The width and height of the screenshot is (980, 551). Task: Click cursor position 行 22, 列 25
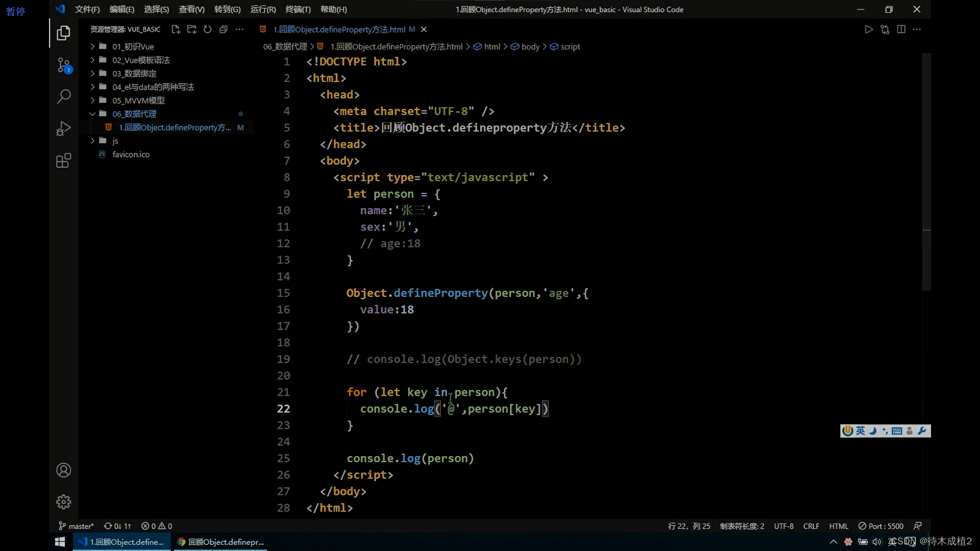point(689,526)
